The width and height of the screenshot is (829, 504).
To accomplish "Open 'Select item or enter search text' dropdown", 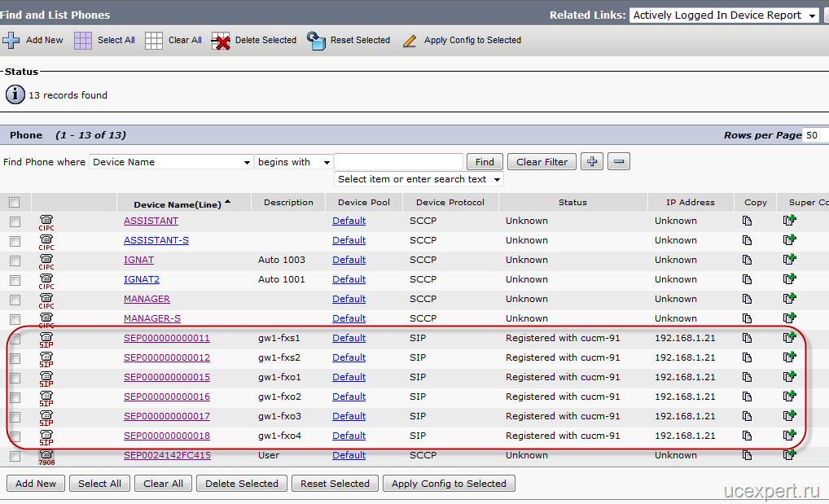I will point(419,179).
